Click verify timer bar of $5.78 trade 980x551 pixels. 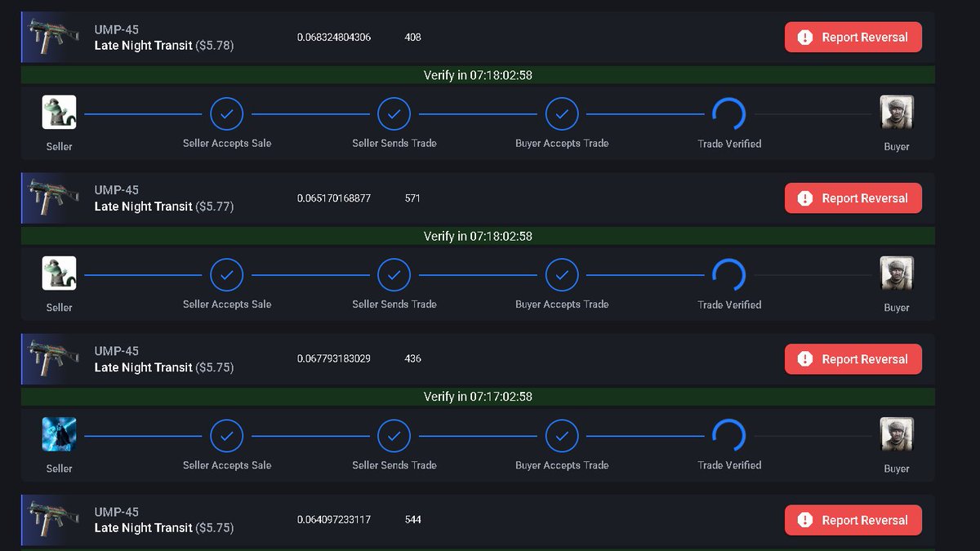point(478,75)
